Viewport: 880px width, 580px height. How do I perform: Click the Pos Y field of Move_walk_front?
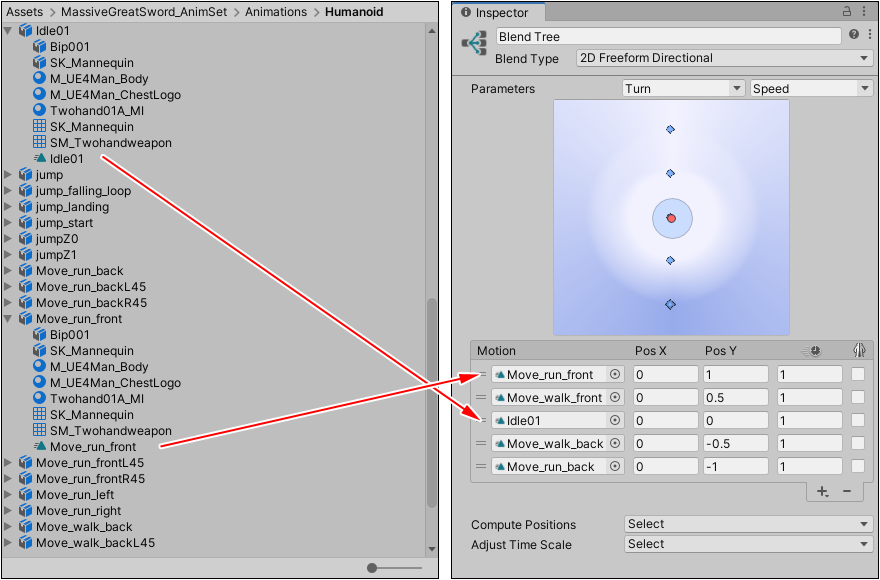pyautogui.click(x=735, y=398)
